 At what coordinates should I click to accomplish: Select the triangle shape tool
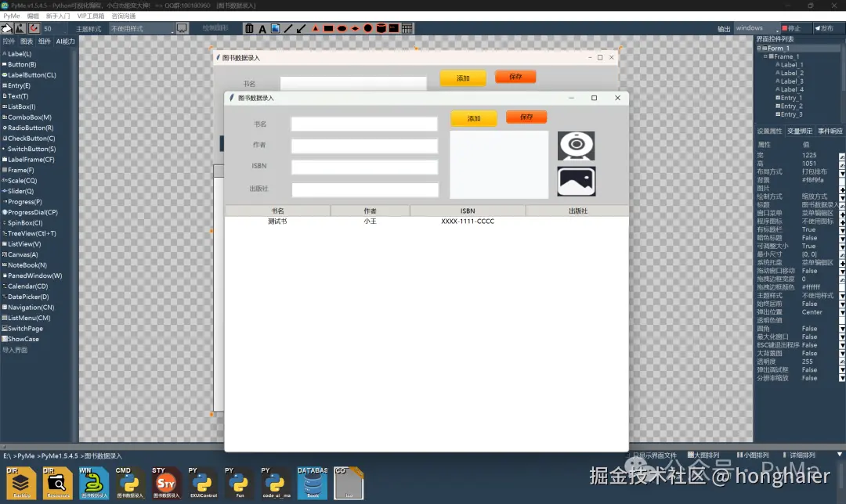pos(315,29)
